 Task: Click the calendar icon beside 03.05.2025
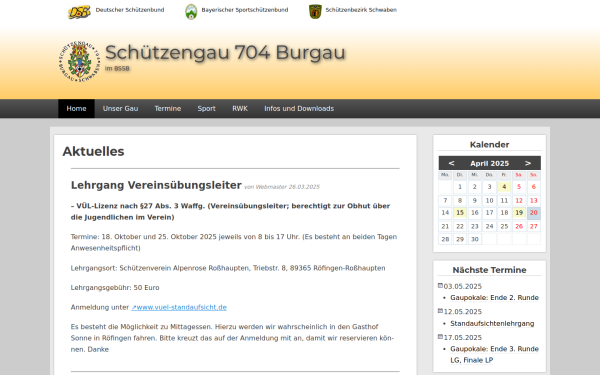(440, 285)
